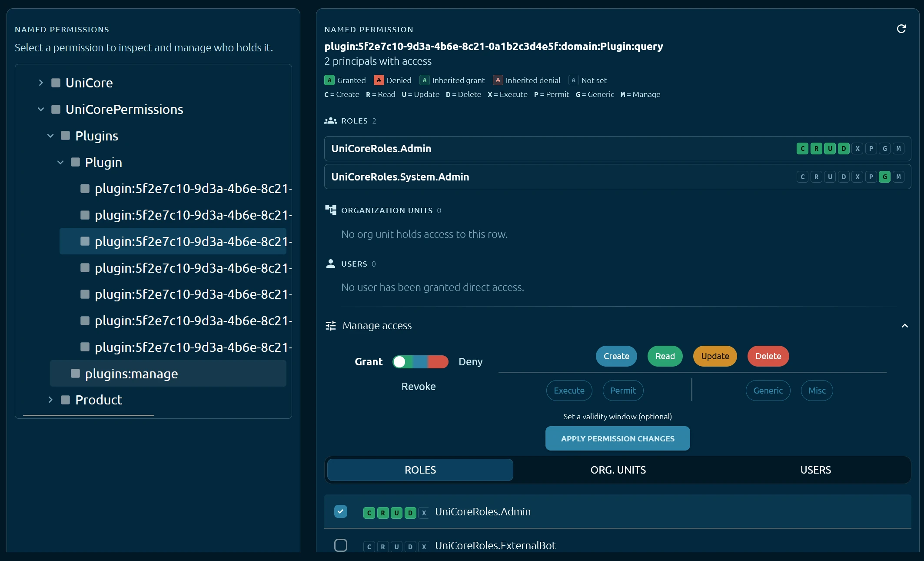
Task: Tick the UniCore tree checkbox
Action: pos(56,83)
